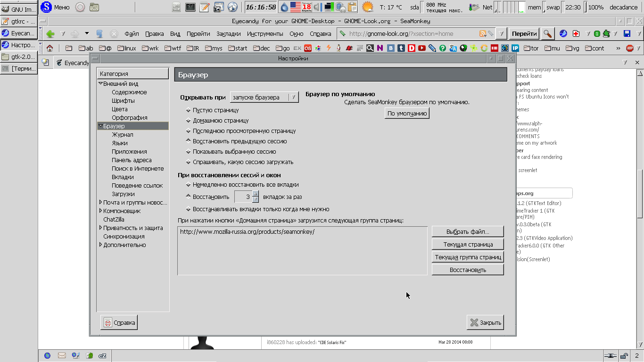Image resolution: width=644 pixels, height=362 pixels.
Task: Click the Tumblr 't' bookmark icon
Action: (401, 48)
